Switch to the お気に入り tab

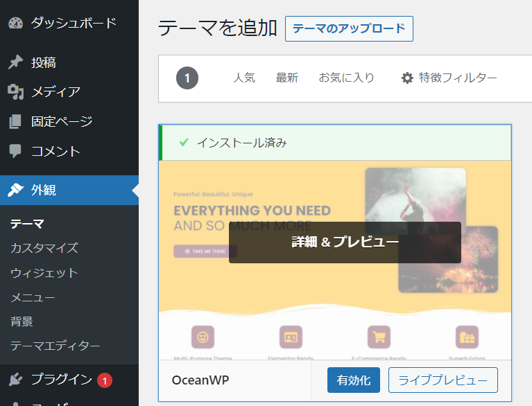[x=346, y=78]
